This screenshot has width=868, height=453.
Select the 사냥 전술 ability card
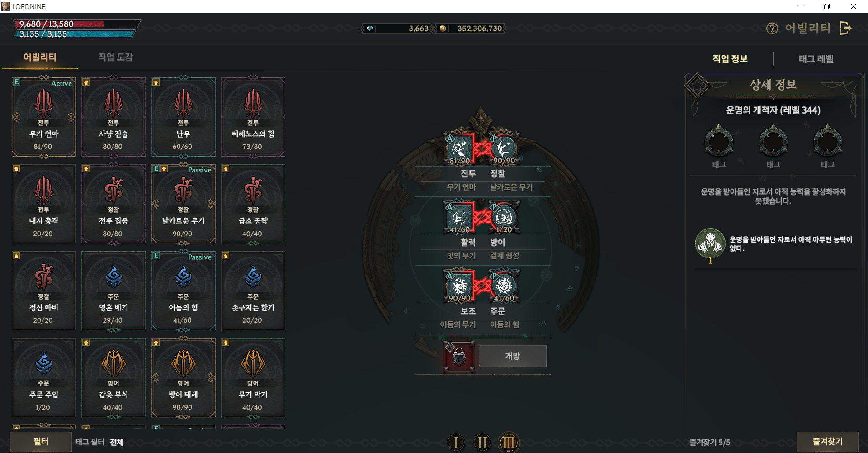pos(113,117)
